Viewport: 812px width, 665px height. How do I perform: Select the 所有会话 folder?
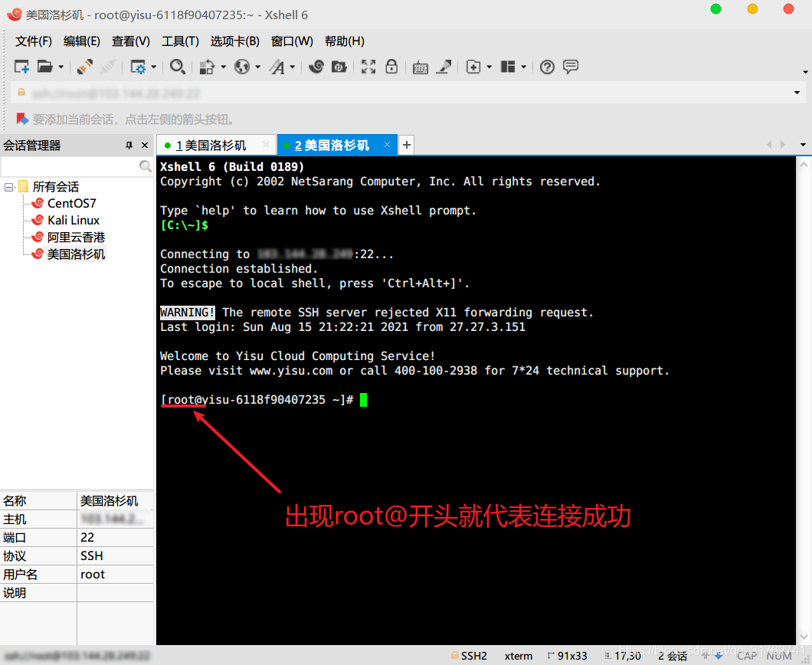click(x=55, y=187)
